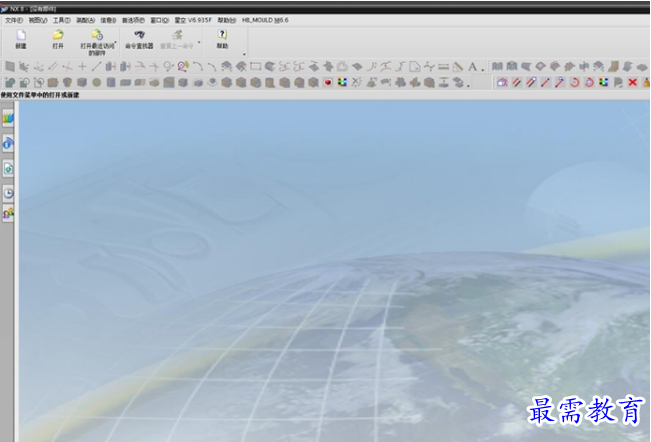651x442 pixels.
Task: Open standard toolbar options arrow below 帮助 button
Action: click(x=244, y=54)
